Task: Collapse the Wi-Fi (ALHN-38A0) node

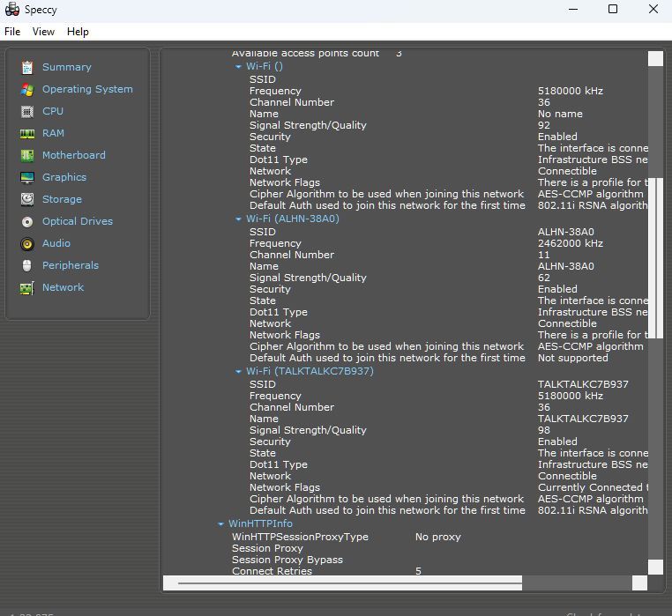Action: (238, 219)
